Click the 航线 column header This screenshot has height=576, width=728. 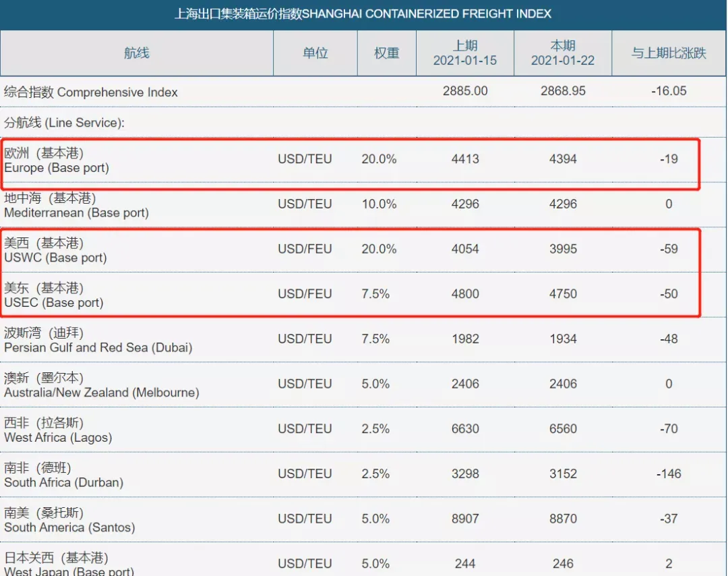pos(136,53)
